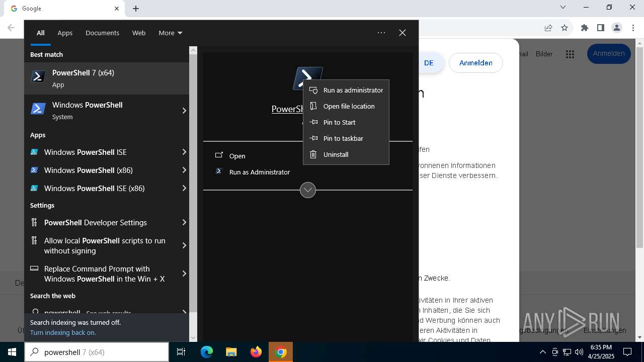
Task: Expand Allow local PowerShell scripts arrow
Action: [x=184, y=245]
